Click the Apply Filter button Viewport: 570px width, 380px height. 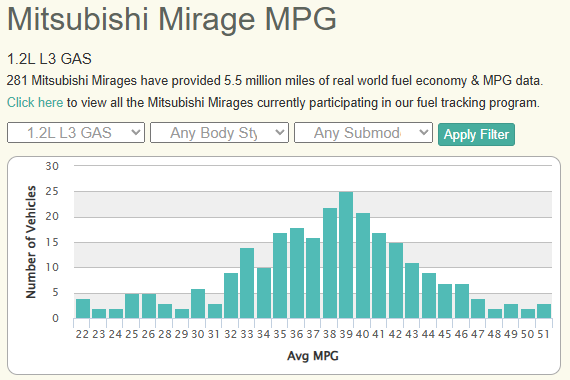(x=476, y=135)
